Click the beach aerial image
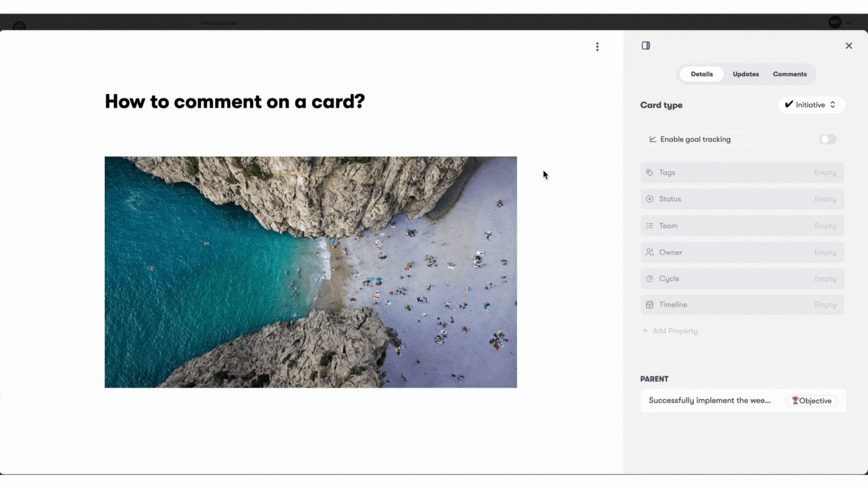 tap(310, 272)
